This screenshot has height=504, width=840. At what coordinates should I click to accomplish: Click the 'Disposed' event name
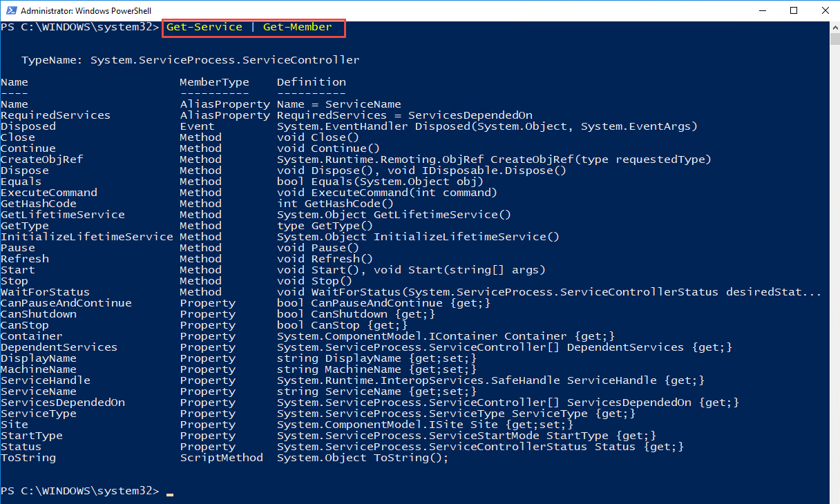28,126
